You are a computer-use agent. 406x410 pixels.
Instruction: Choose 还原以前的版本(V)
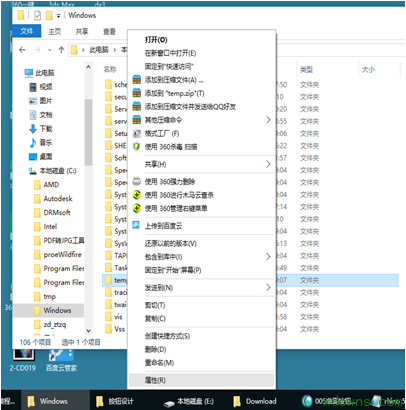[202, 243]
